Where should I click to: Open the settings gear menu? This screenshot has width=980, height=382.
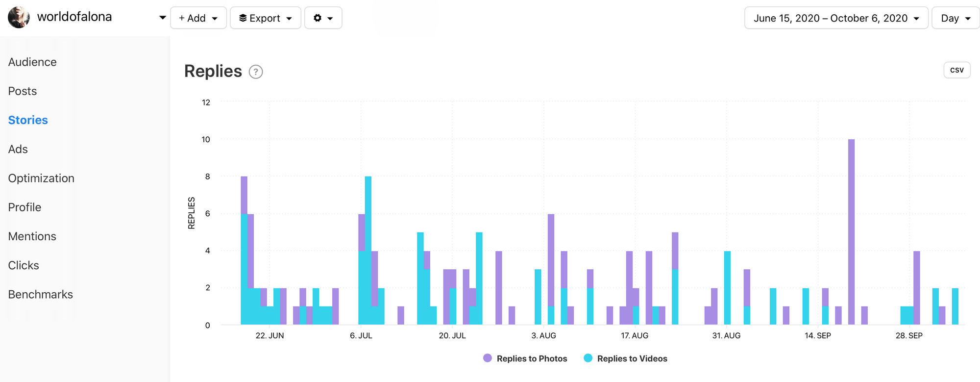pyautogui.click(x=323, y=18)
